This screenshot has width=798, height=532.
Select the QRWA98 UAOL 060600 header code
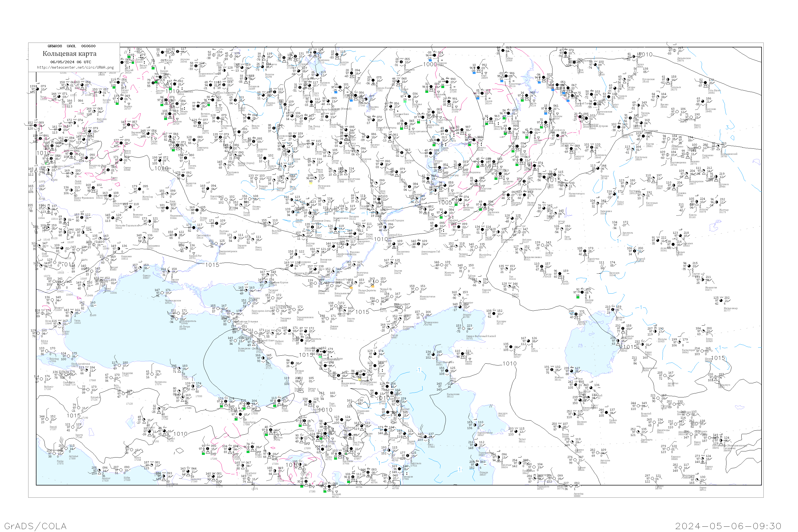click(71, 46)
